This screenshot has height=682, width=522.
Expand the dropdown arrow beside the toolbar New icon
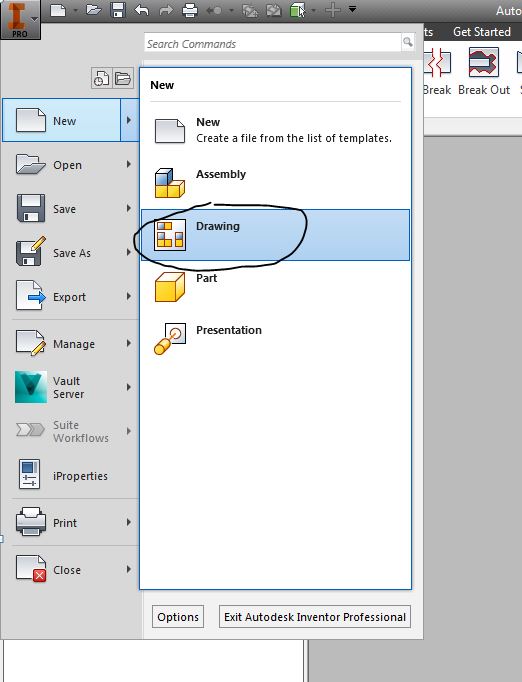pyautogui.click(x=75, y=10)
